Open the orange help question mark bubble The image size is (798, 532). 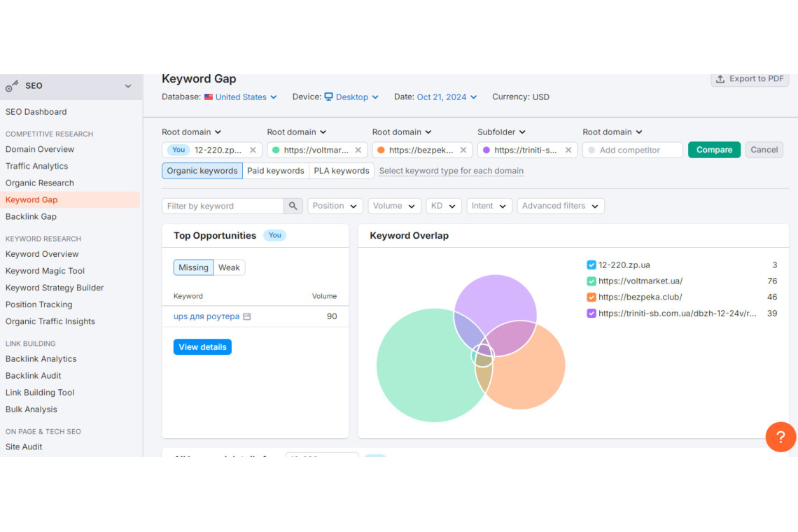coord(780,437)
